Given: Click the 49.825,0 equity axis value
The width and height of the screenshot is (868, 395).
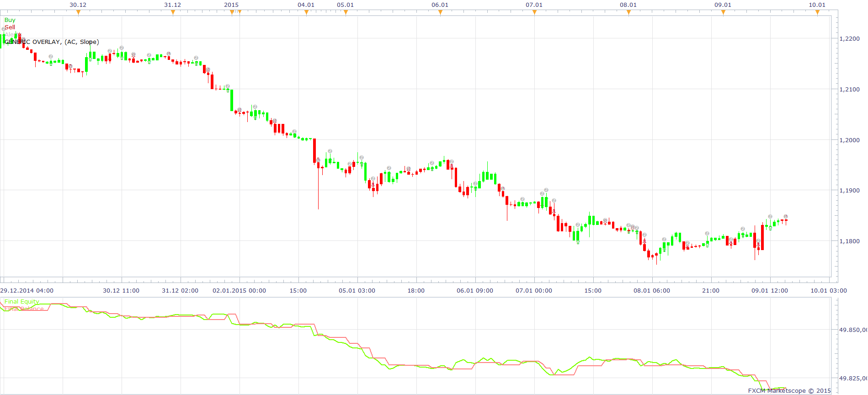Looking at the screenshot, I should 853,379.
